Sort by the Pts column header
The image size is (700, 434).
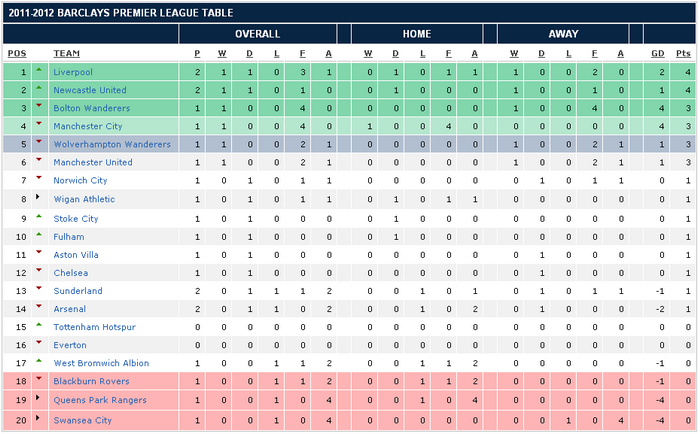[683, 53]
